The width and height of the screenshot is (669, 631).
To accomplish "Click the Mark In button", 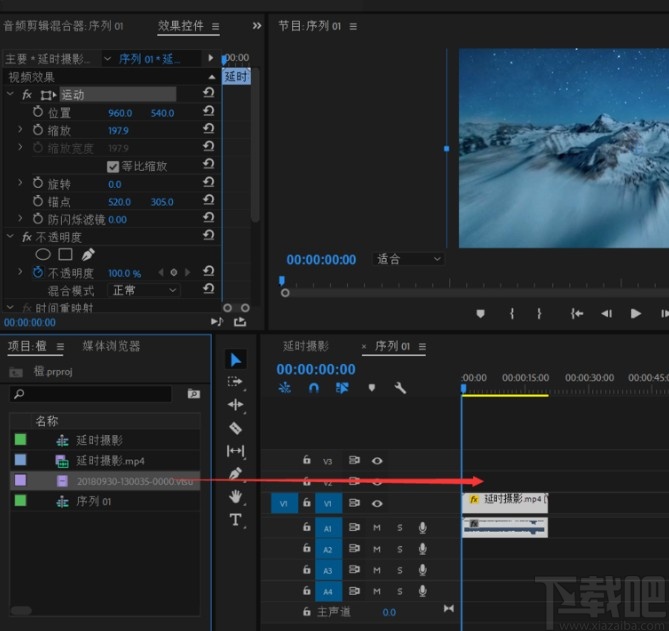I will tap(512, 314).
